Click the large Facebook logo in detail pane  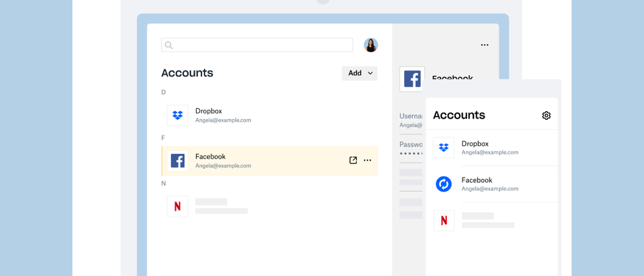pos(412,79)
